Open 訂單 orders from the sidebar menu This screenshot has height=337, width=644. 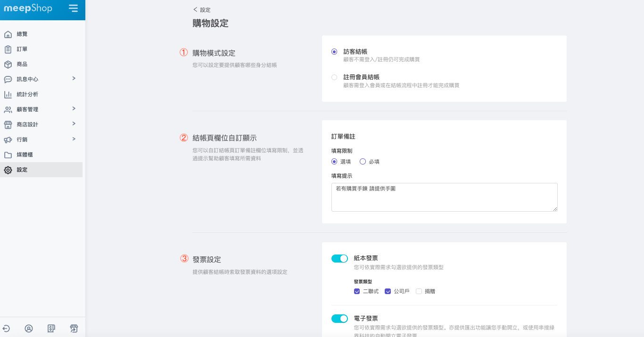click(22, 49)
